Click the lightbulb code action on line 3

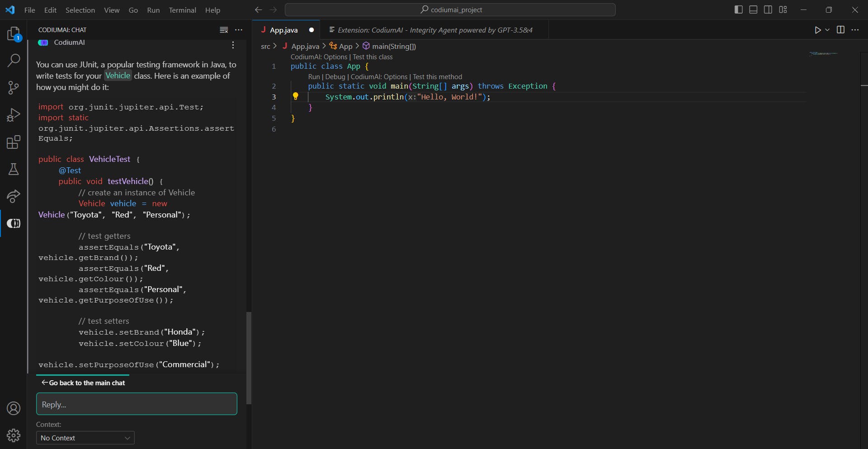point(295,96)
